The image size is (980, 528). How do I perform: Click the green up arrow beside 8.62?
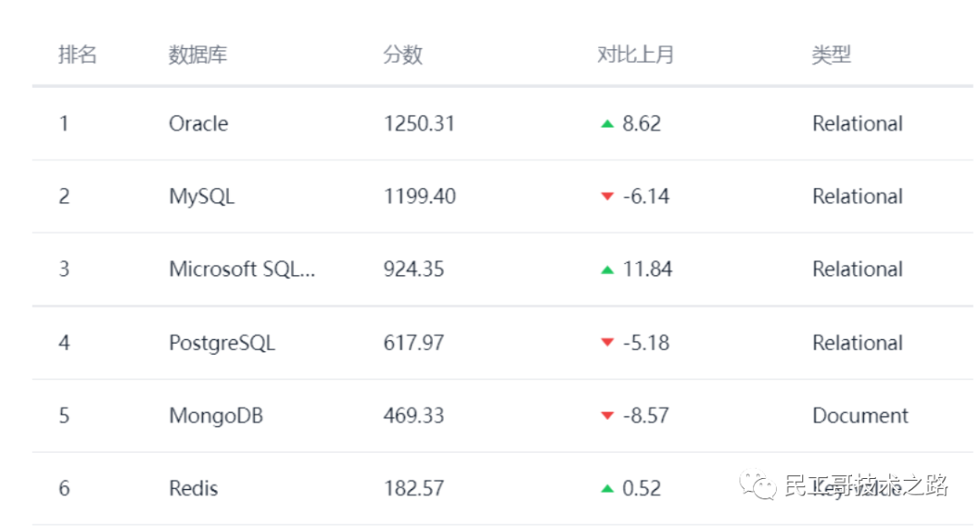pyautogui.click(x=608, y=124)
